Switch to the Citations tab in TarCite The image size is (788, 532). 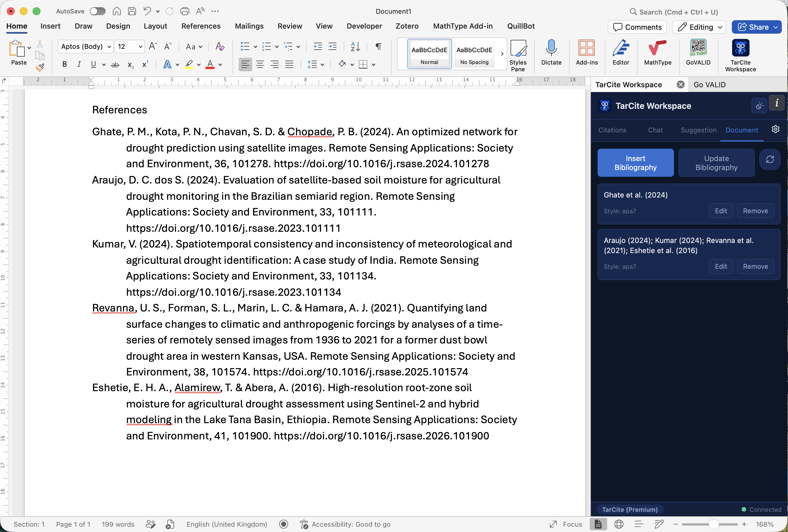[612, 130]
